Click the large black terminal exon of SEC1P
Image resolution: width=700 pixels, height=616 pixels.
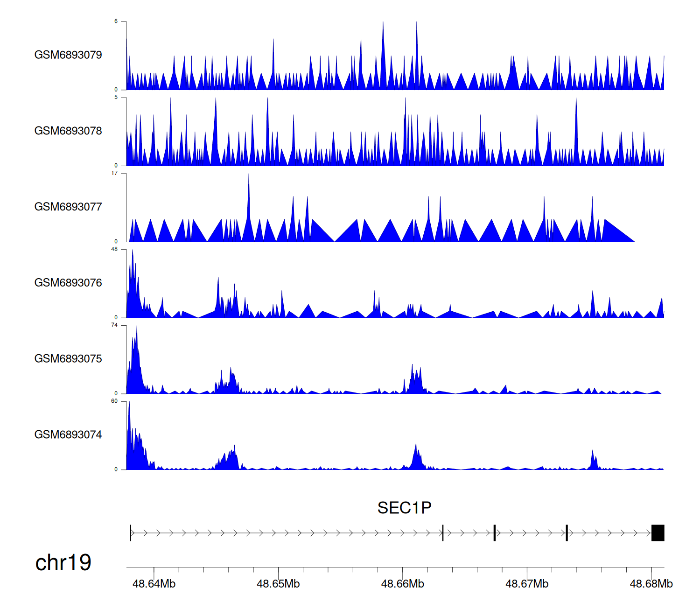pos(658,533)
